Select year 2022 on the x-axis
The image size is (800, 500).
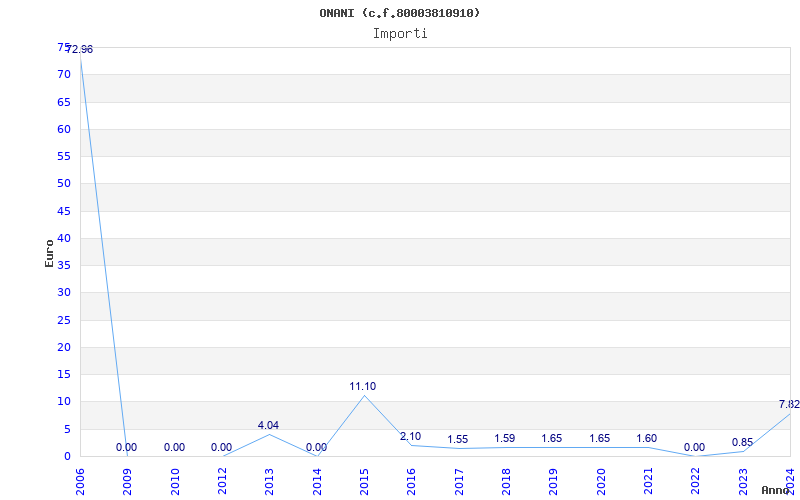[x=695, y=482]
